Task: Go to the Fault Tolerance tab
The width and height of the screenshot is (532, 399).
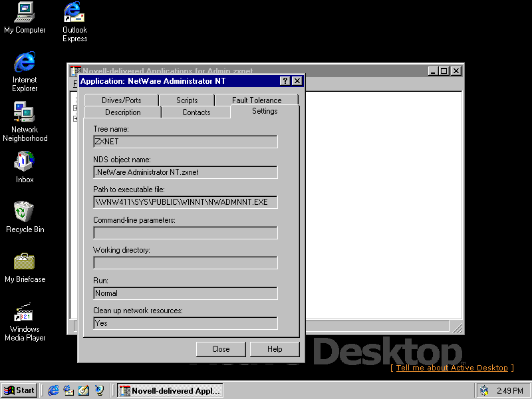Action: pyautogui.click(x=257, y=100)
